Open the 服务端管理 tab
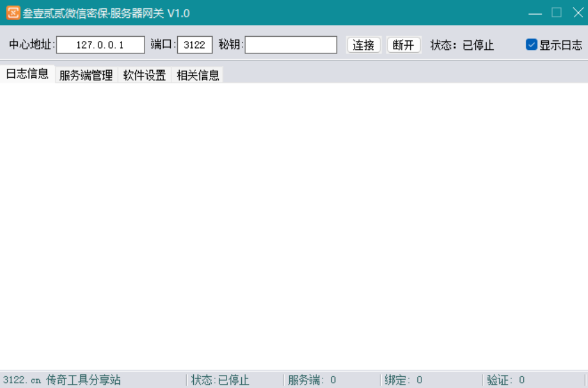This screenshot has width=588, height=388. point(87,75)
